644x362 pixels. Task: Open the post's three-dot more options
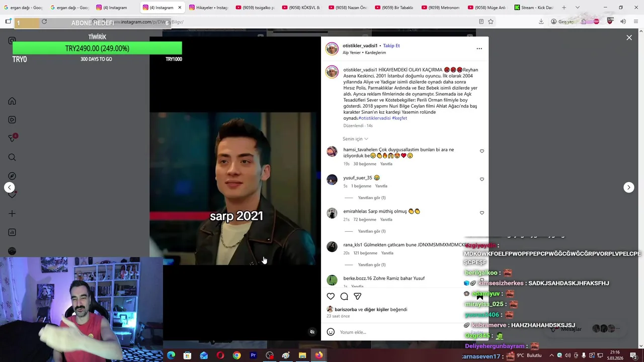click(x=479, y=49)
